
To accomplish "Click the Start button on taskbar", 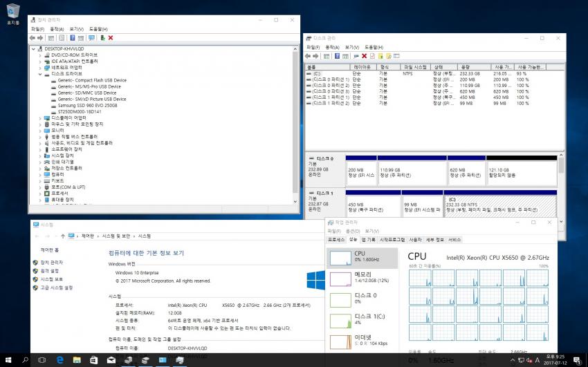I will (8, 360).
